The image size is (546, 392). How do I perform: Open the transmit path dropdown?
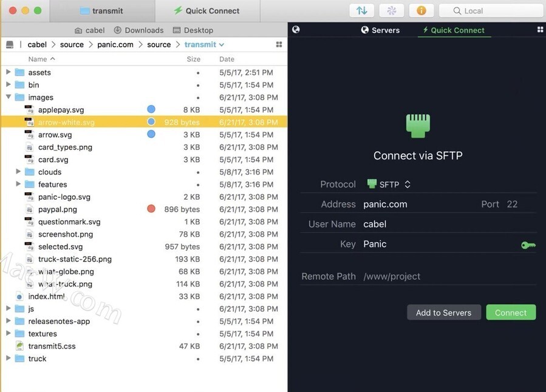(204, 44)
